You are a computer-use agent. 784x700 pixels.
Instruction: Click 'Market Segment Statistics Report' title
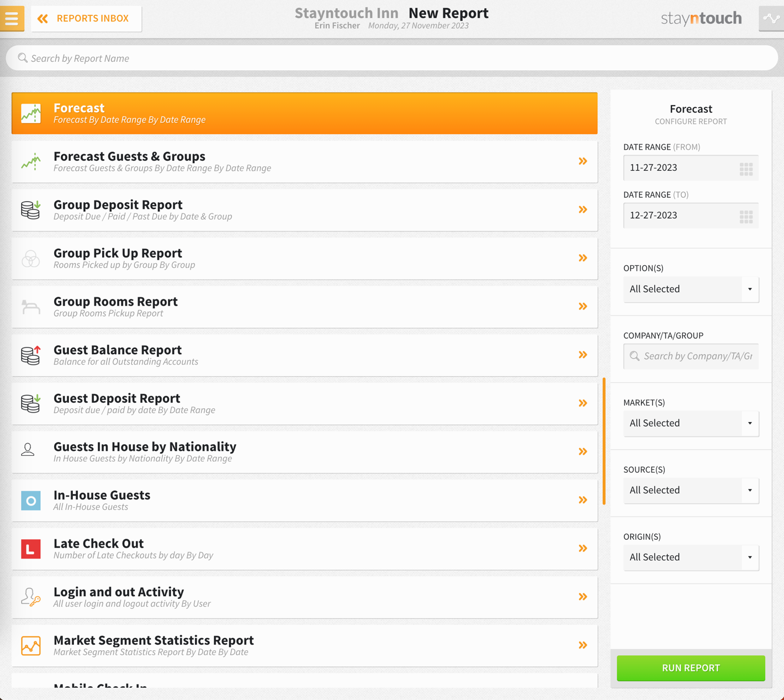(x=153, y=640)
